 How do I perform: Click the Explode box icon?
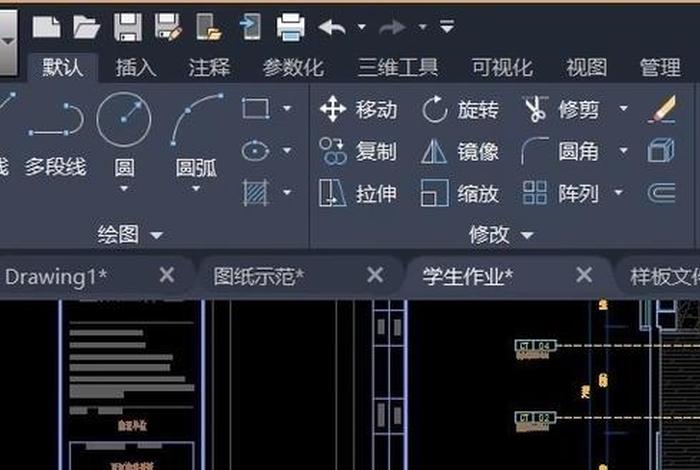661,150
